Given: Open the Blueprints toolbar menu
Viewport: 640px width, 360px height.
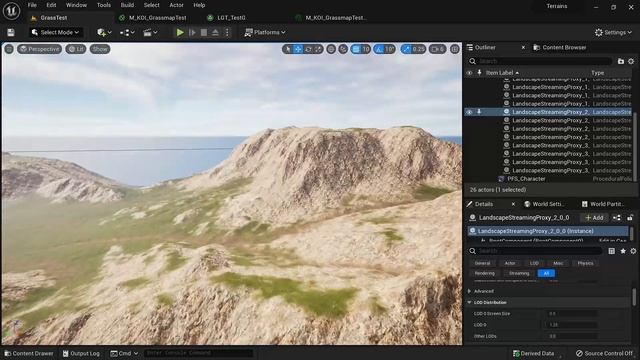Looking at the screenshot, I should pos(127,32).
